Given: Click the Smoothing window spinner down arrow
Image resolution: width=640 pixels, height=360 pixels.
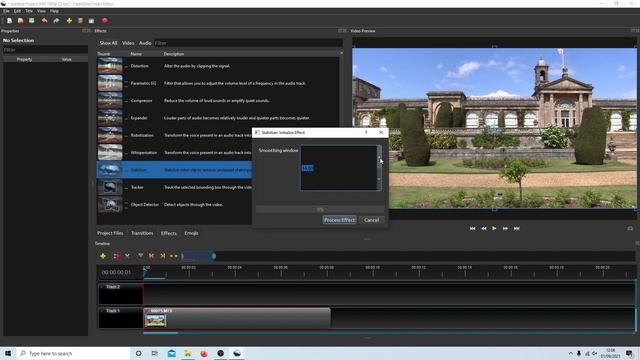Looking at the screenshot, I should pyautogui.click(x=379, y=179).
